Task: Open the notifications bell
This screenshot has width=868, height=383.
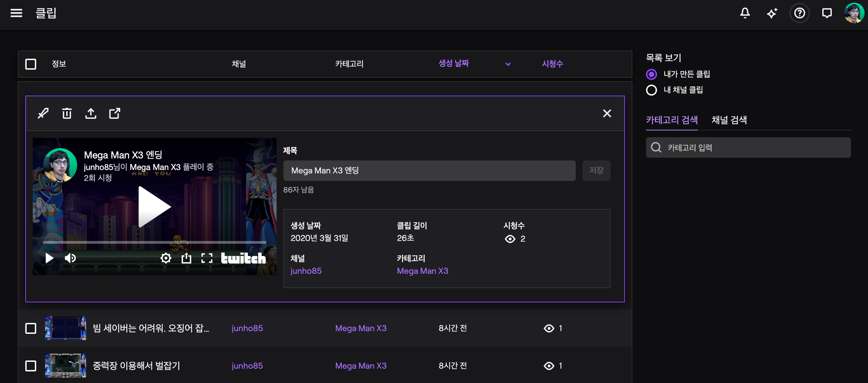Action: (745, 13)
